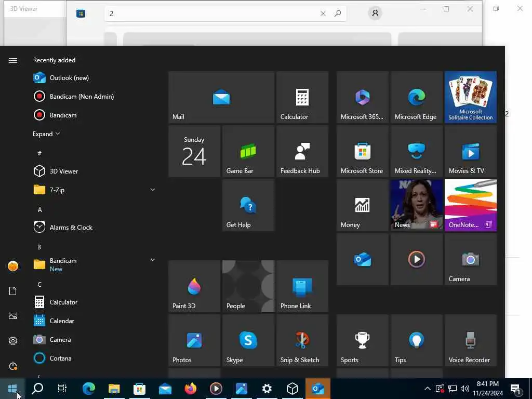Open Pictures from the Start sidebar

(x=13, y=316)
